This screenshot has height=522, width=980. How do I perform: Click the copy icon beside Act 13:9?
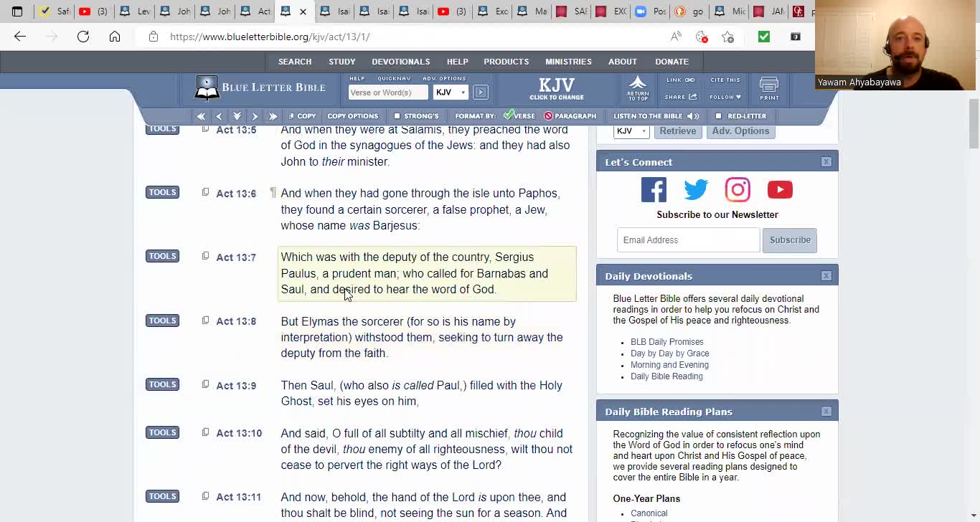click(x=205, y=384)
